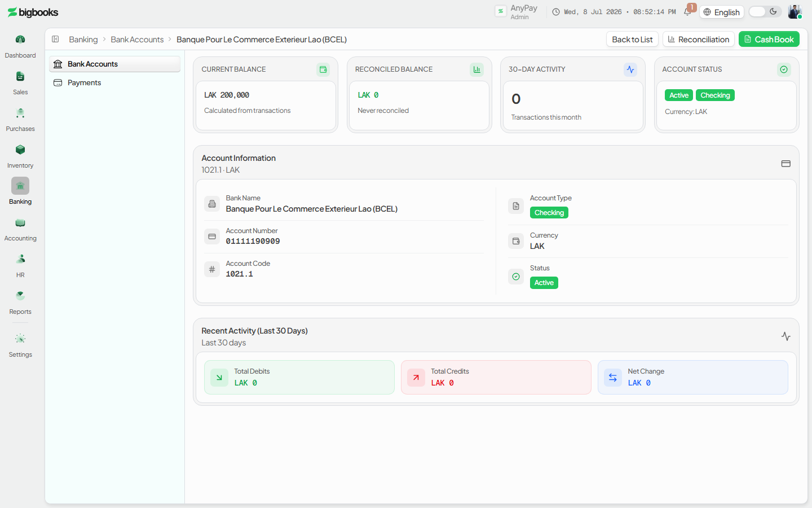The image size is (812, 508).
Task: Click the Net Change LAK 0 value
Action: click(639, 383)
